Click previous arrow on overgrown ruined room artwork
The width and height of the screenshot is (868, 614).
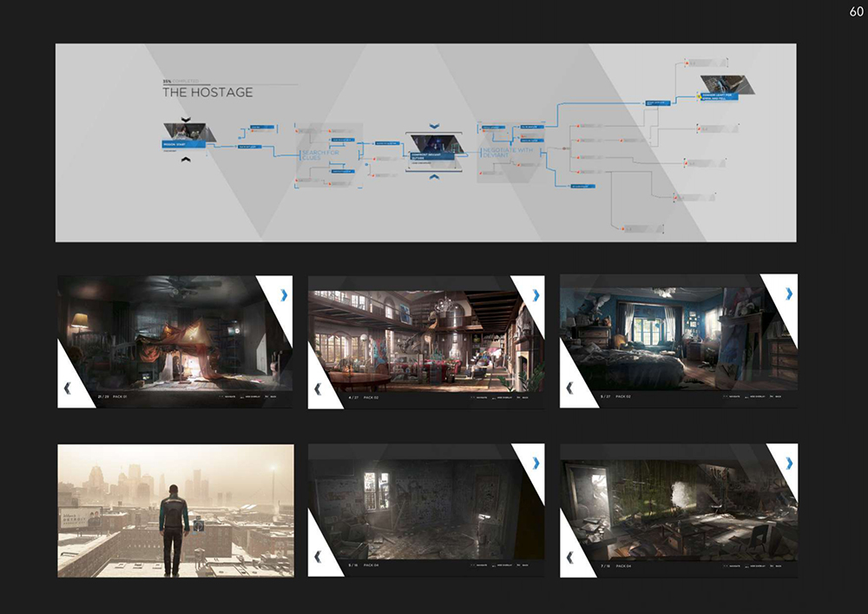pos(569,556)
